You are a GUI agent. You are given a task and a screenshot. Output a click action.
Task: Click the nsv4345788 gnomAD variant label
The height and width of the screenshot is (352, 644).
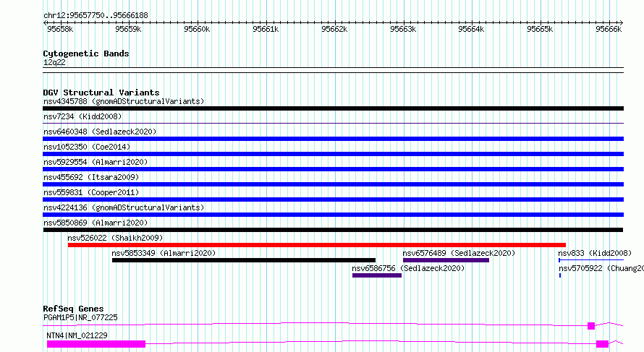(x=124, y=101)
